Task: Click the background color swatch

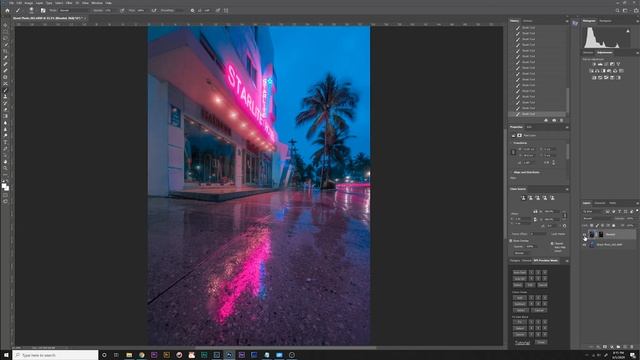Action: pos(7,188)
